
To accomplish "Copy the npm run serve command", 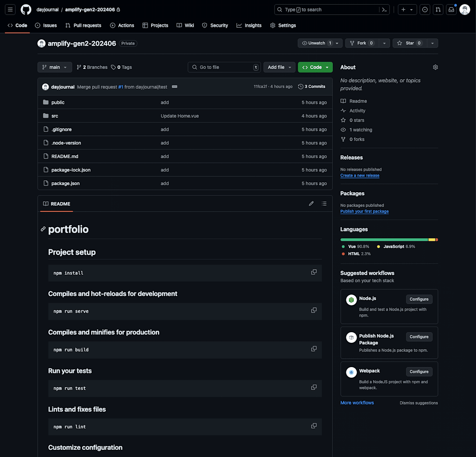I will tap(314, 310).
